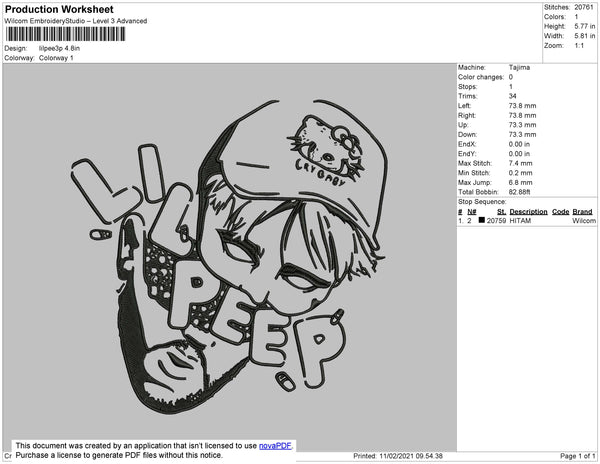This screenshot has height=464, width=600.
Task: Select the 'Page 1 of 1' footer text
Action: [x=577, y=456]
